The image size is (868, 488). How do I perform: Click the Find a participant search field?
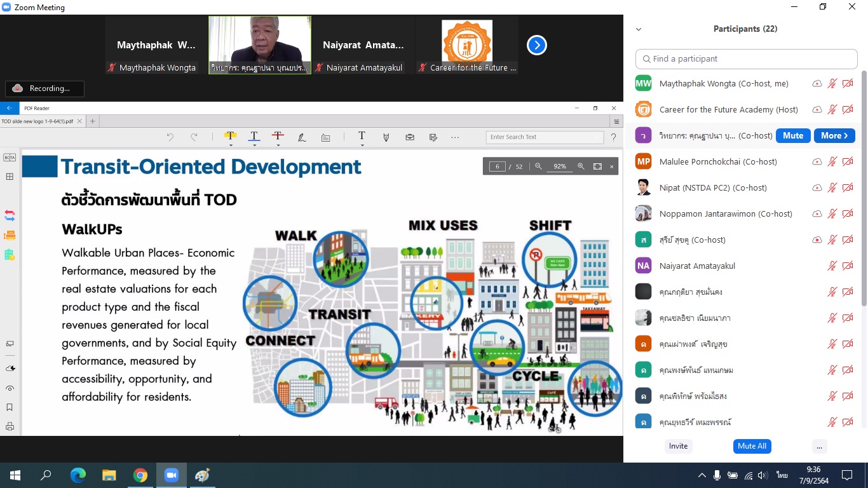pos(747,58)
